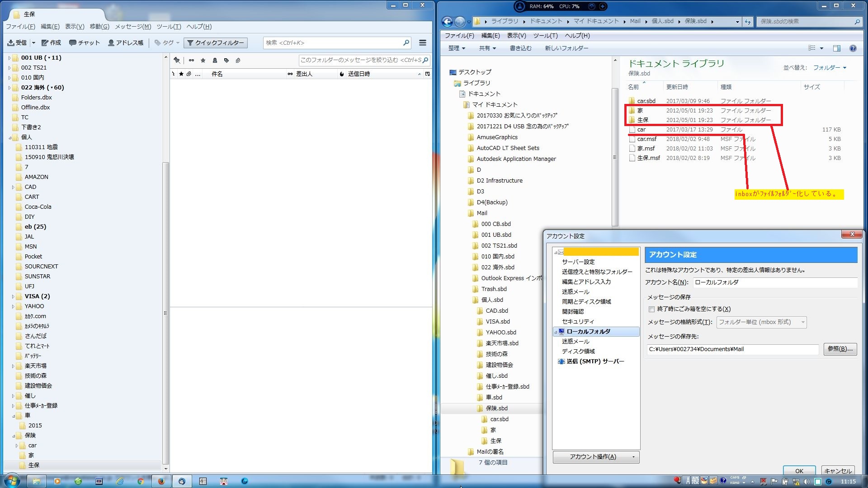Image resolution: width=868 pixels, height=488 pixels.
Task: Toggle the starred messages filter icon
Action: [x=203, y=60]
